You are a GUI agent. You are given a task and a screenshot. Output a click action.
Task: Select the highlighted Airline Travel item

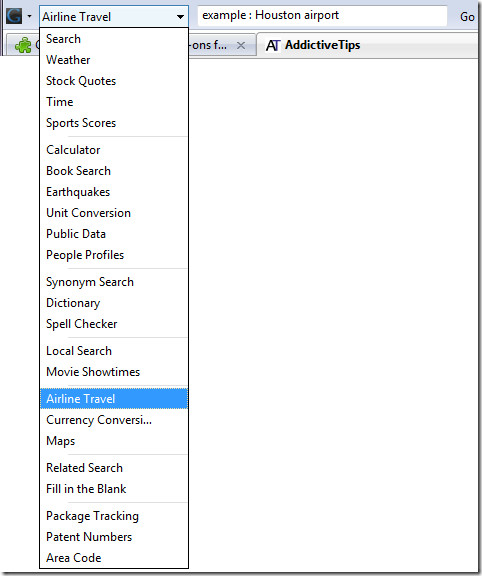pyautogui.click(x=114, y=399)
